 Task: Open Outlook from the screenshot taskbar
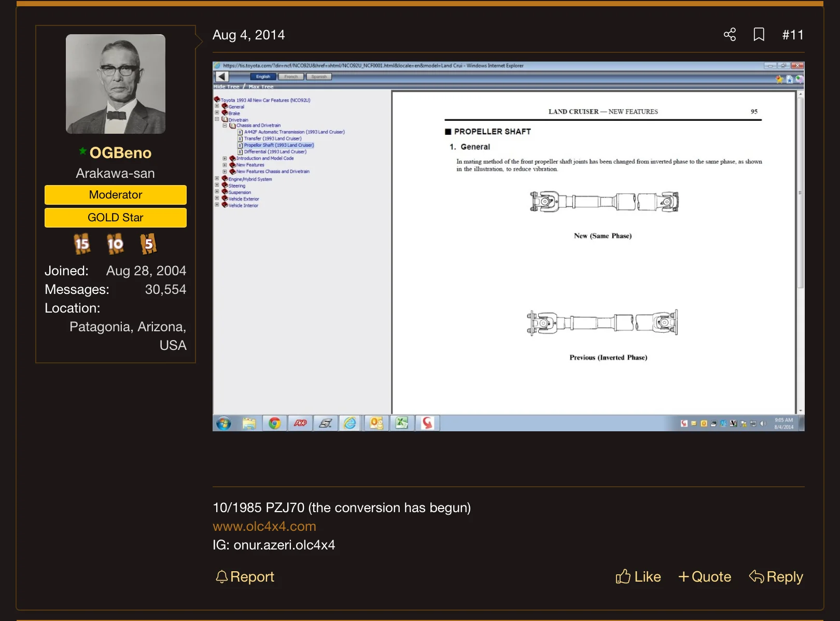coord(376,424)
